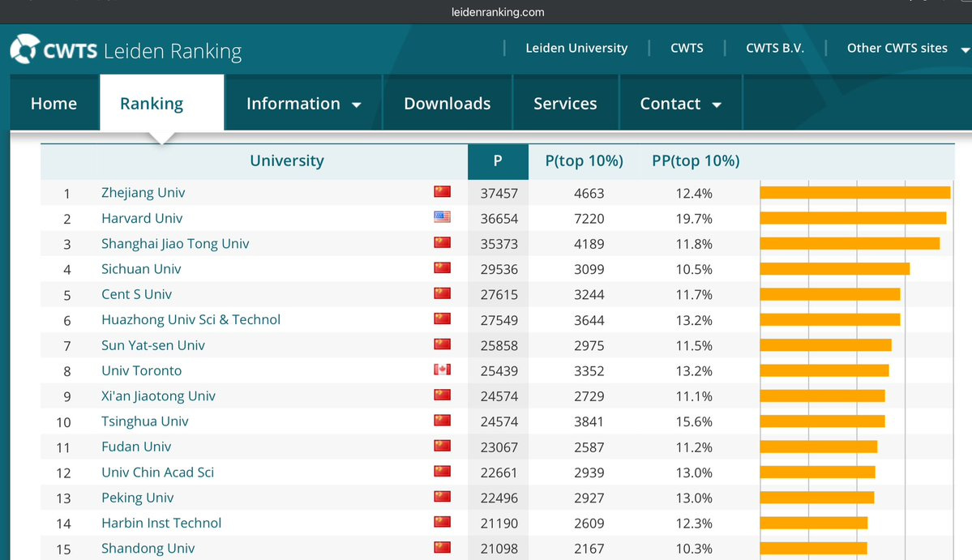
Task: Open the CWTS B.V. link
Action: (775, 48)
